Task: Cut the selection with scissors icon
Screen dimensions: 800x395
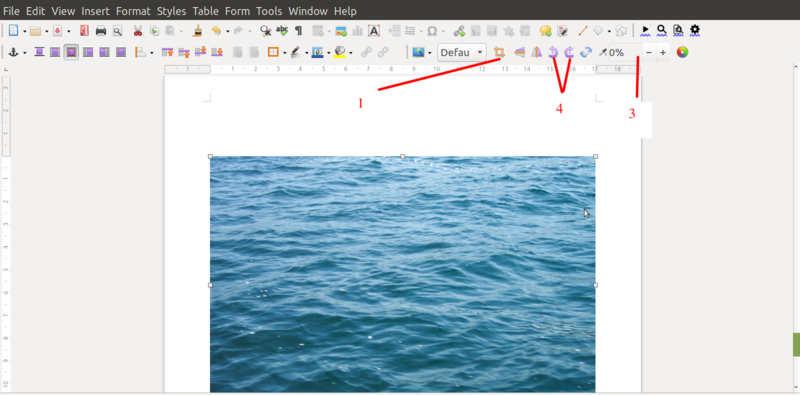Action: (x=138, y=31)
